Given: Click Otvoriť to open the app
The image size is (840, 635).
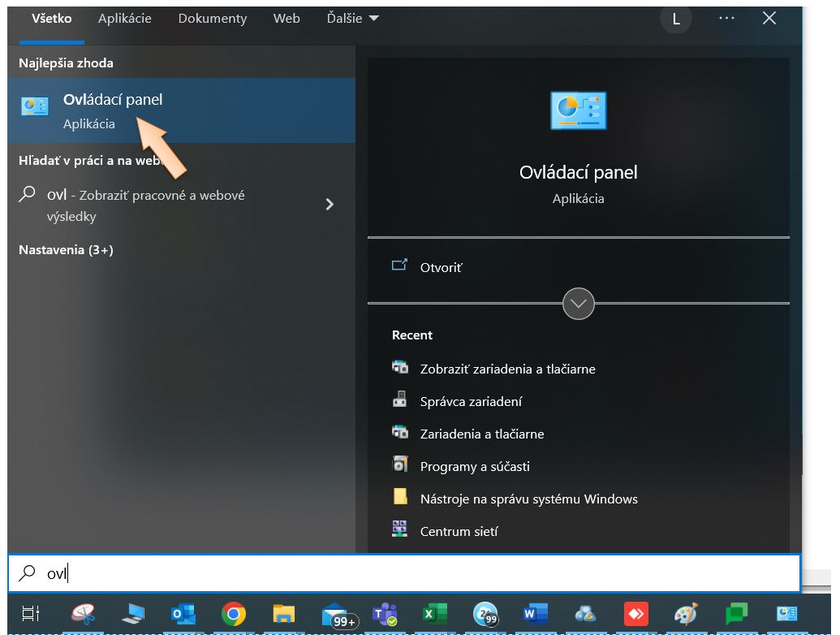Looking at the screenshot, I should point(441,267).
